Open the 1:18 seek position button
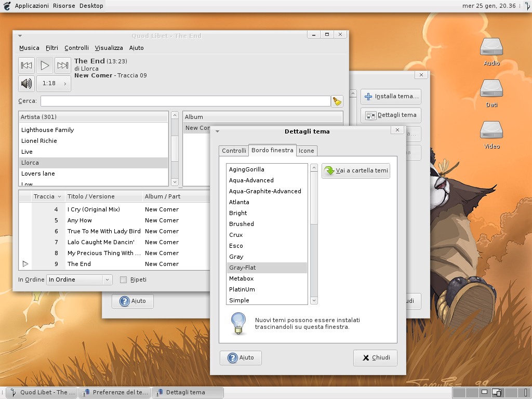The image size is (532, 399). click(x=54, y=84)
